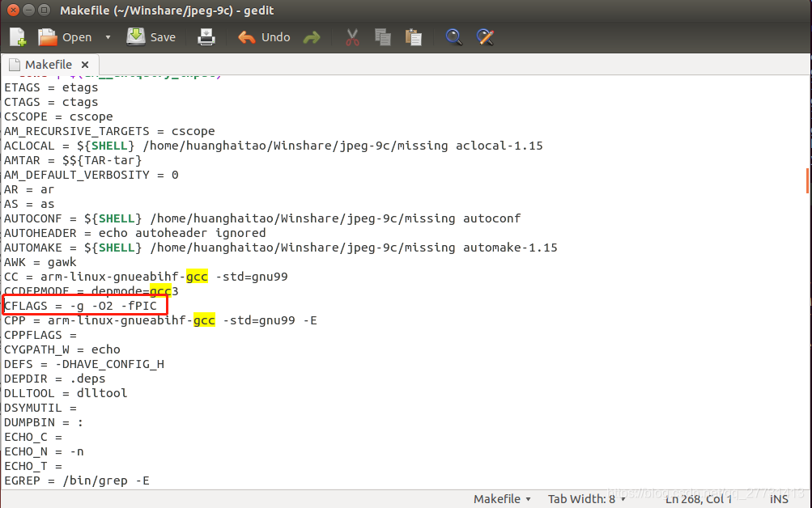Click the CPP = arm-linux-gnueabihf-gcc line
The height and width of the screenshot is (508, 812).
tap(160, 320)
